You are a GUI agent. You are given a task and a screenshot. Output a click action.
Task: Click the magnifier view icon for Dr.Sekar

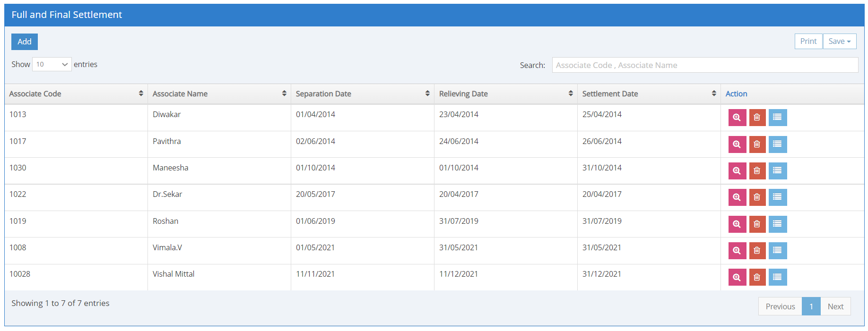click(x=737, y=197)
